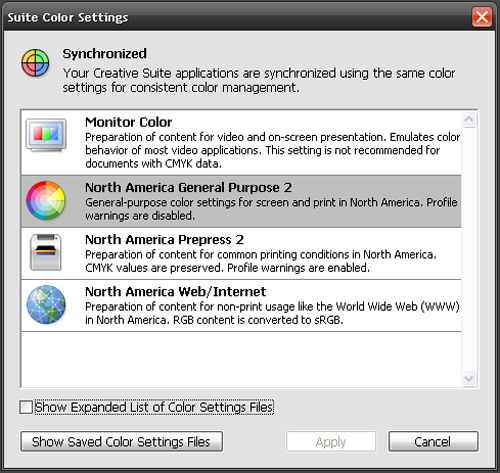Click the scroll down arrow in the list
500x473 pixels.
[469, 378]
